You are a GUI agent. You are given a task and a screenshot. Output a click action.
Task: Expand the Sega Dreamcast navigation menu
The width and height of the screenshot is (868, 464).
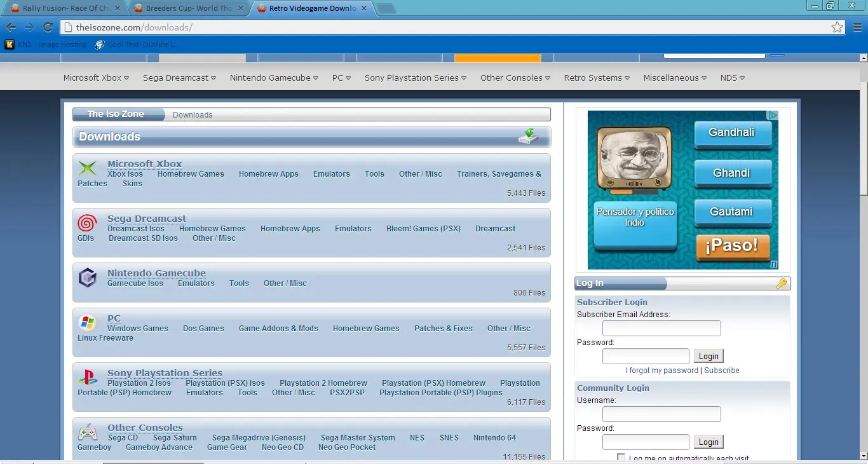click(179, 78)
